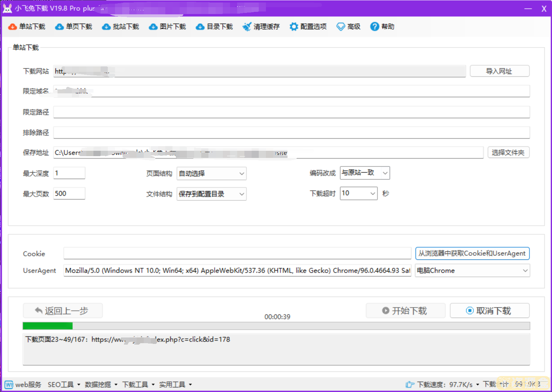Click the rabbit app logo icon
Screen dimensions: 552x392
click(7, 8)
